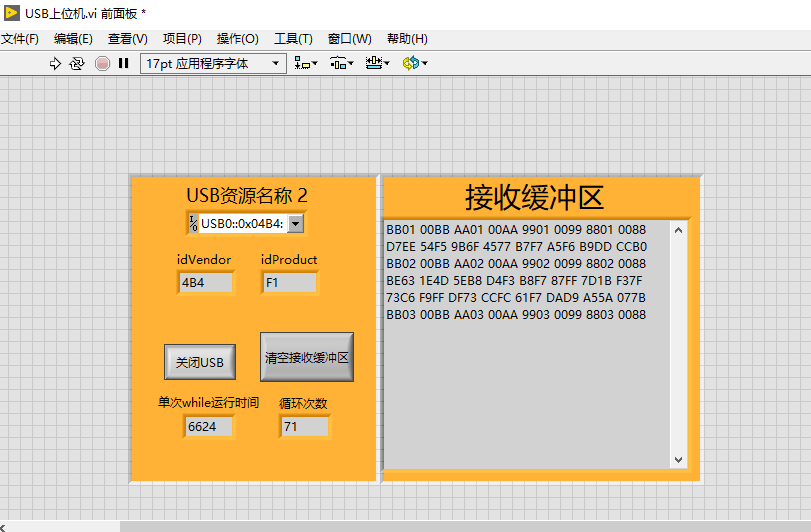Open the 项目(P) menu
This screenshot has width=811, height=532.
pyautogui.click(x=182, y=39)
